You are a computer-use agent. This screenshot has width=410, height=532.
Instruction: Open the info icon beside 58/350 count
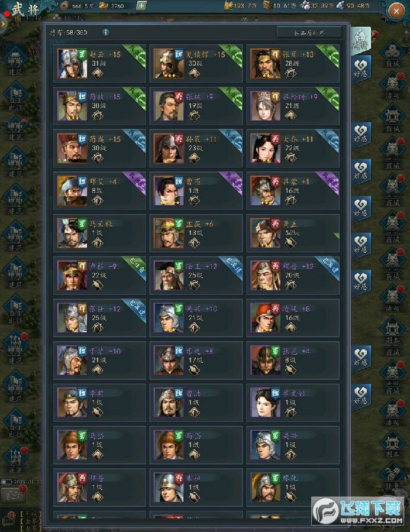106,33
